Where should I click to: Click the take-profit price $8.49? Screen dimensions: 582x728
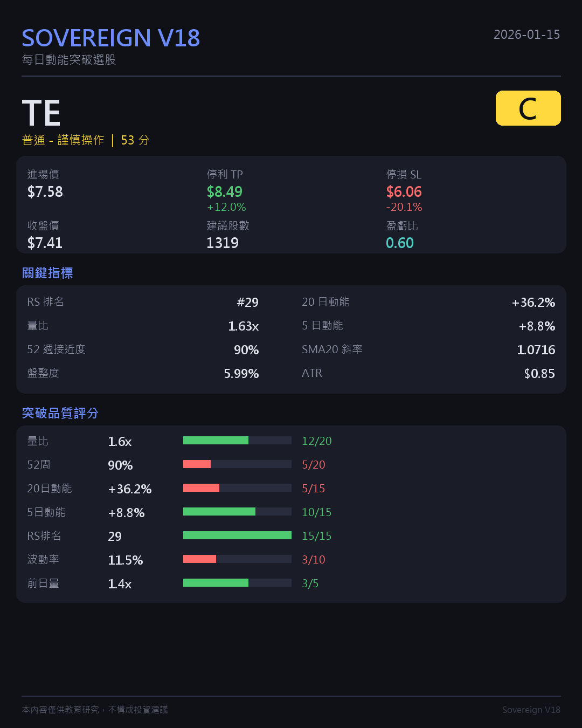tap(225, 191)
